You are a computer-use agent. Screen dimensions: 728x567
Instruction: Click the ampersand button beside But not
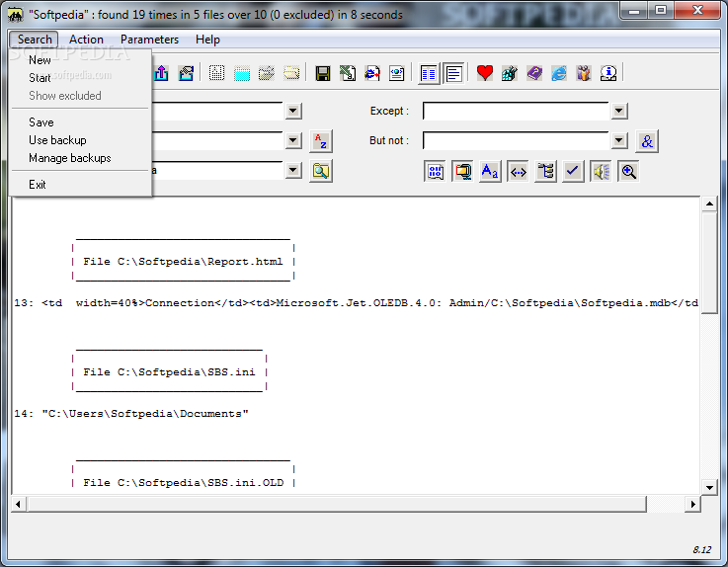647,141
